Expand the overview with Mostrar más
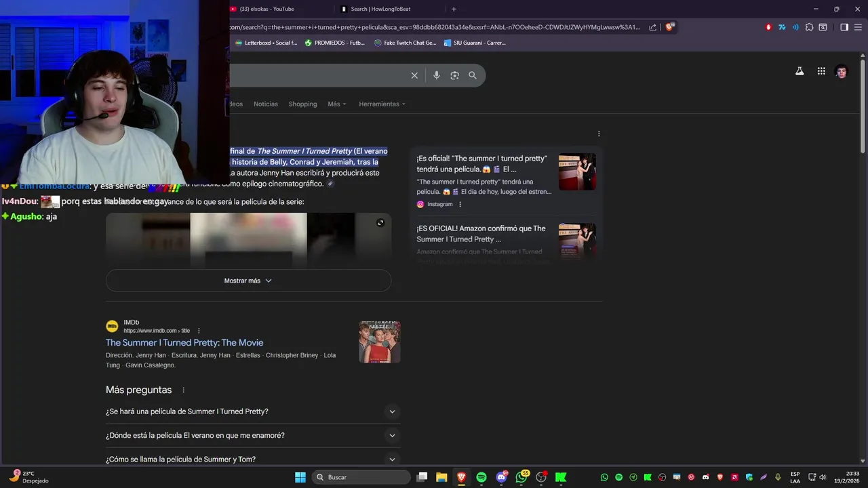868x488 pixels. tap(248, 281)
